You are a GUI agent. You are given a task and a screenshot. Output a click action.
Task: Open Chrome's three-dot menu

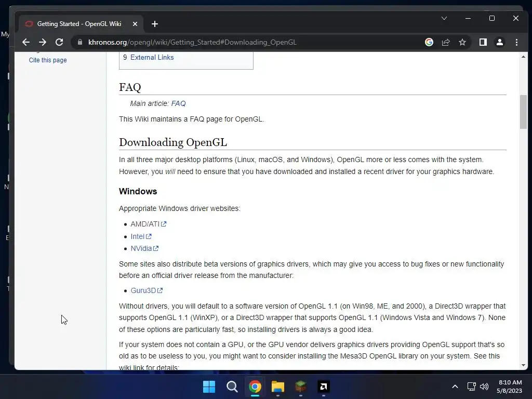(x=516, y=42)
